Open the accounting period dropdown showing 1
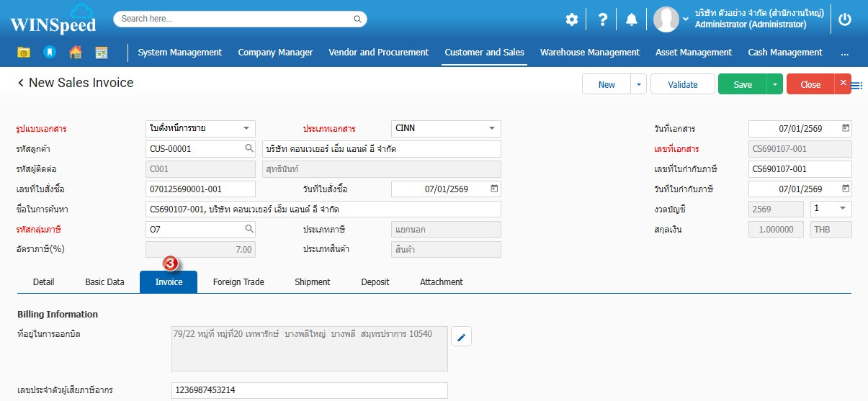This screenshot has width=868, height=401. point(843,209)
